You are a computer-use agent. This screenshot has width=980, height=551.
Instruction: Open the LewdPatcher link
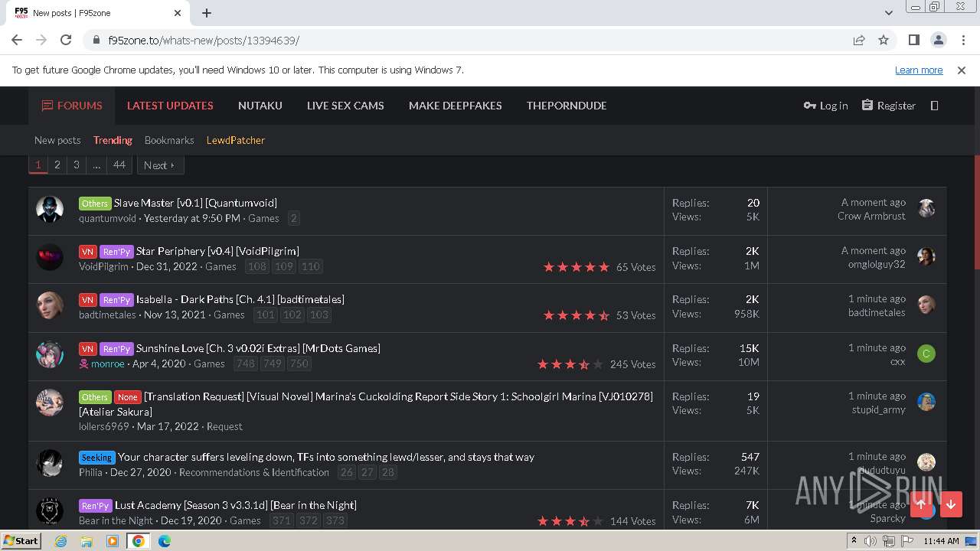[236, 140]
